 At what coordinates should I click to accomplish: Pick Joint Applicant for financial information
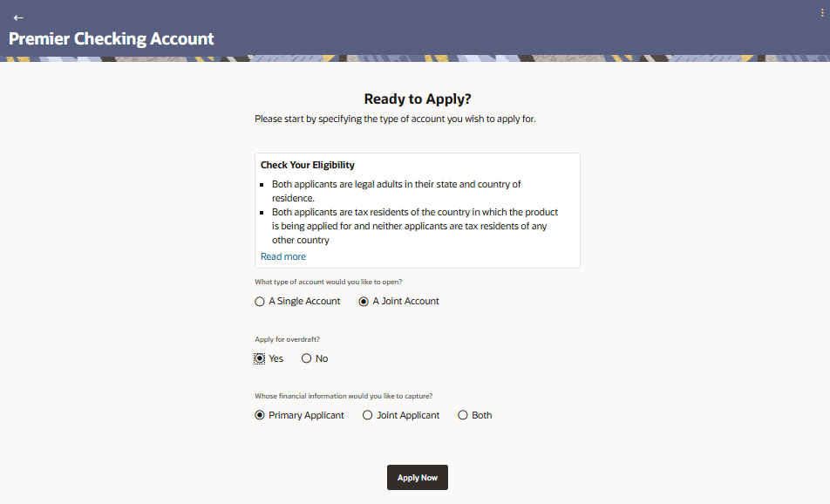pyautogui.click(x=368, y=415)
